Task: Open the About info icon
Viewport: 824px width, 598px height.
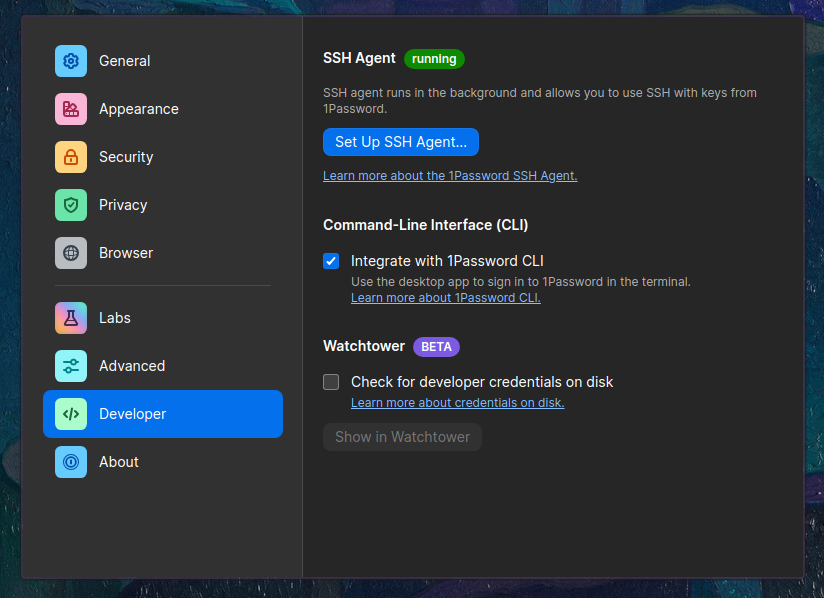Action: (70, 462)
